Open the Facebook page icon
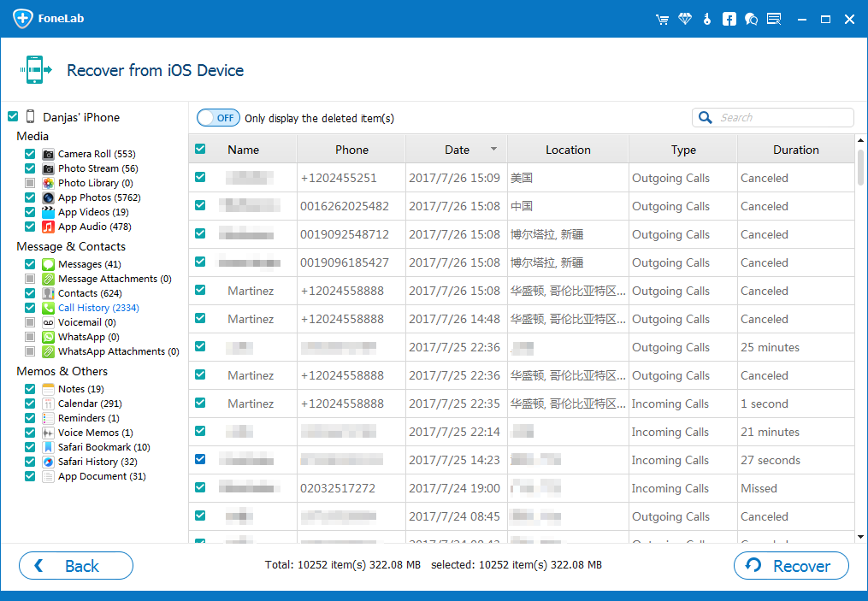 pos(729,19)
